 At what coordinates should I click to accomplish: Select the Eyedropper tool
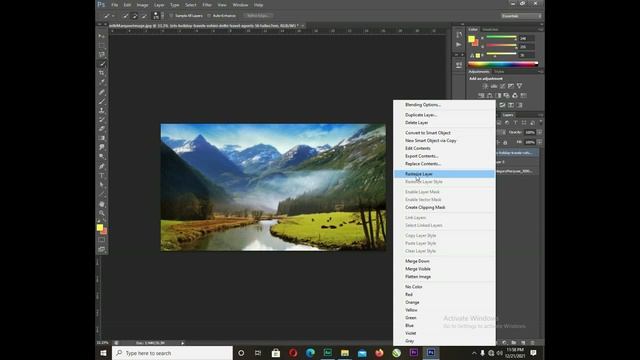[x=102, y=82]
